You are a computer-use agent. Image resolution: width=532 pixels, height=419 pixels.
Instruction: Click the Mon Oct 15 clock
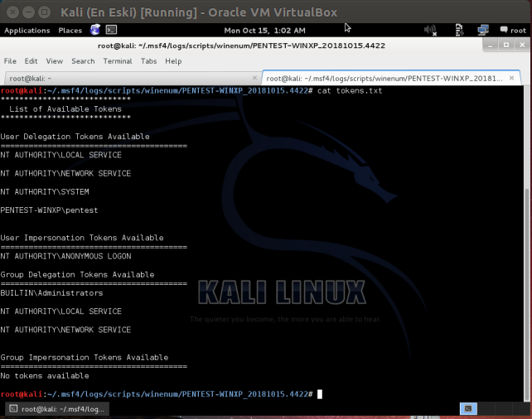(264, 31)
